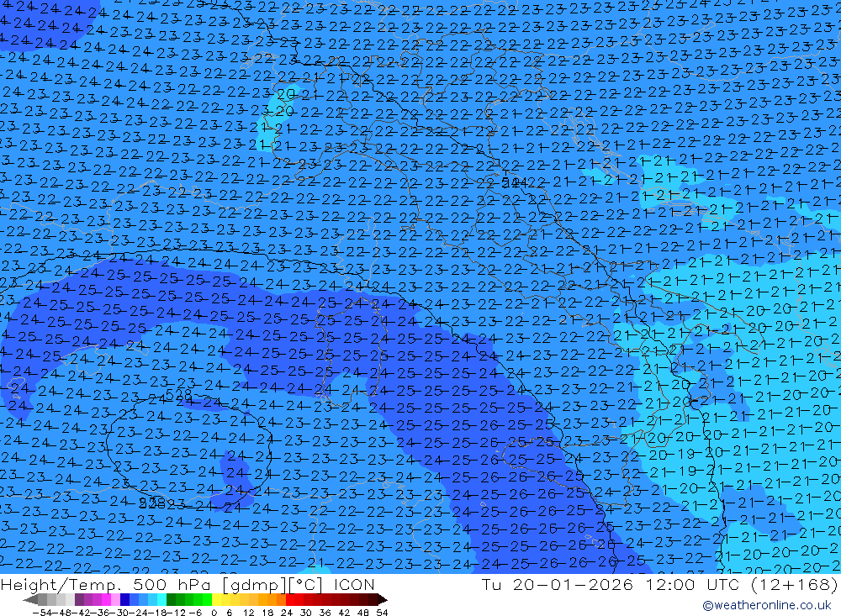This screenshot has width=841, height=616.
Task: Click the "(12+168)" forecast hour text
Action: pos(795,584)
